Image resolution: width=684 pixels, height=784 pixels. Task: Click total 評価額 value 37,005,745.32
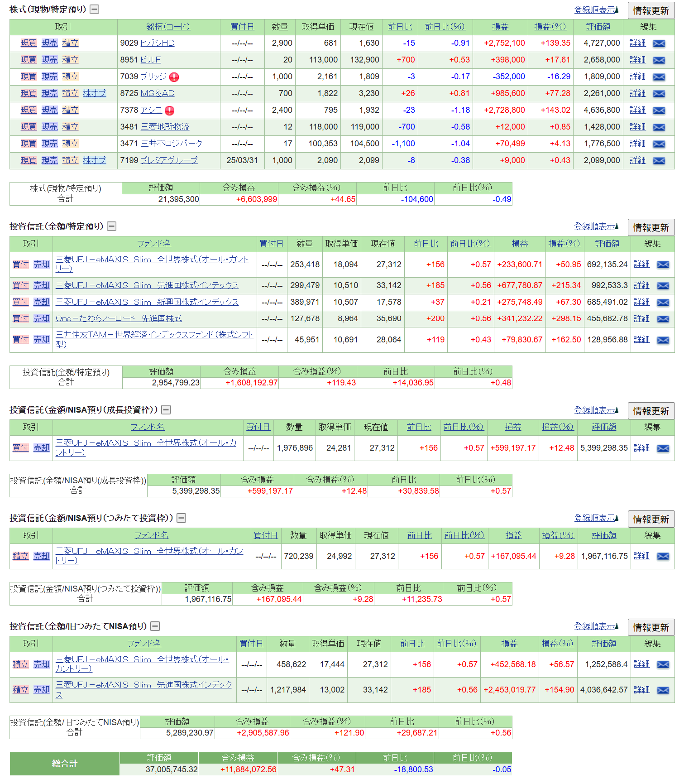click(x=172, y=770)
